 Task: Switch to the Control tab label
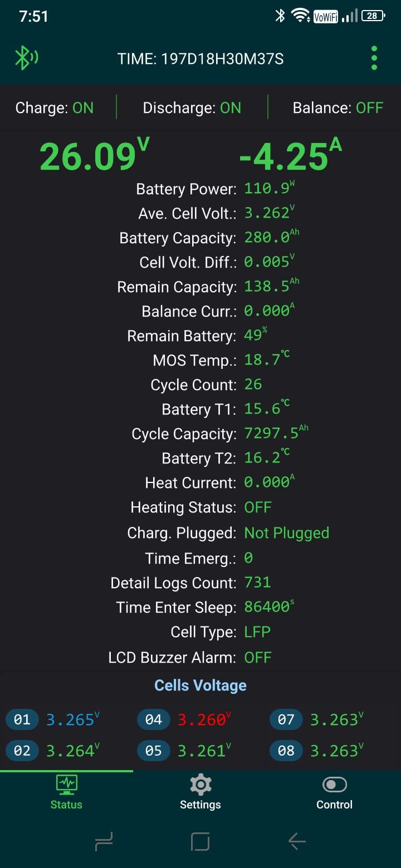click(x=334, y=805)
